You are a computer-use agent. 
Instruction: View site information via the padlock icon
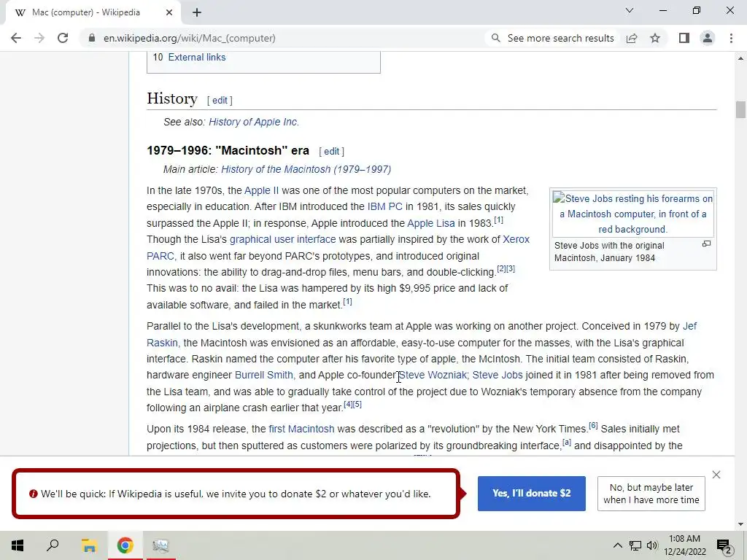click(x=92, y=38)
